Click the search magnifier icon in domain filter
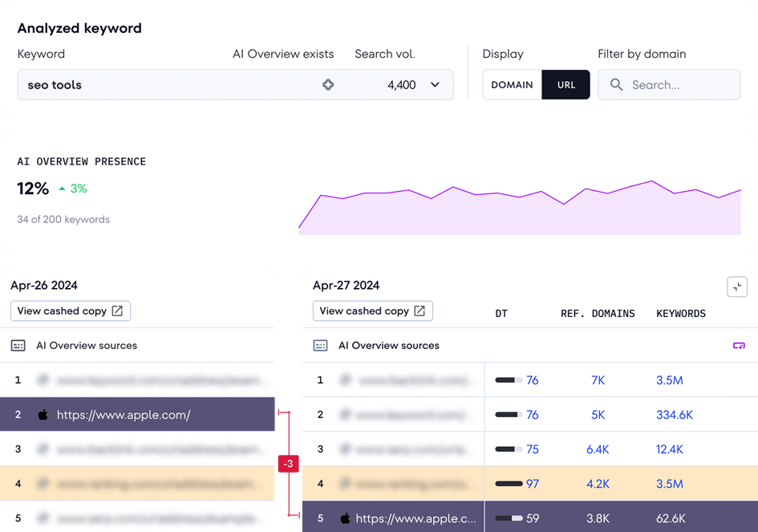 click(x=616, y=85)
